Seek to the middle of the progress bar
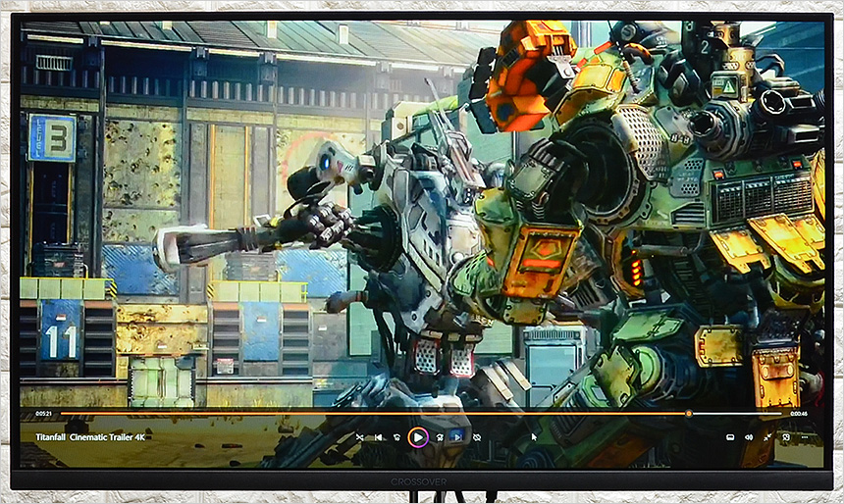The image size is (844, 504). 422,414
